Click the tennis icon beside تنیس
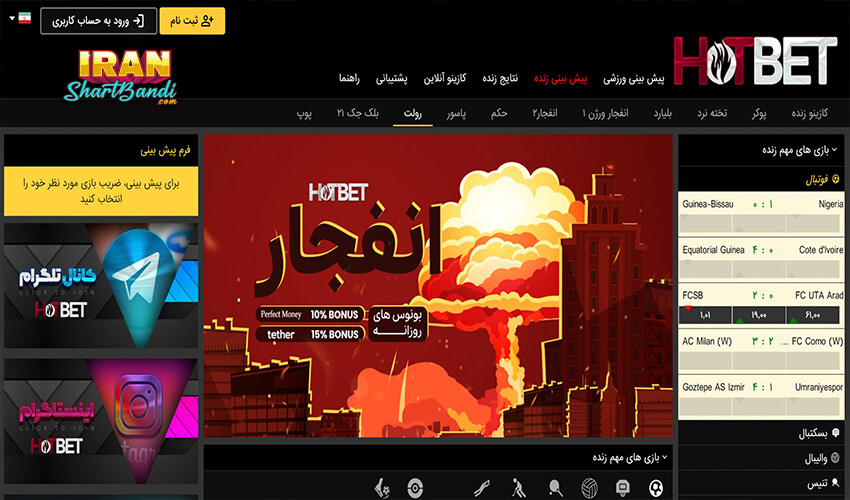 835,482
